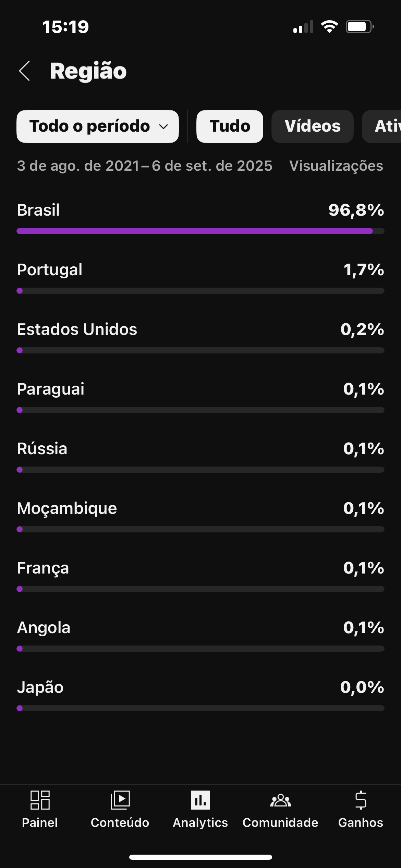Select the Analytics bar chart icon
The width and height of the screenshot is (401, 868).
click(200, 800)
